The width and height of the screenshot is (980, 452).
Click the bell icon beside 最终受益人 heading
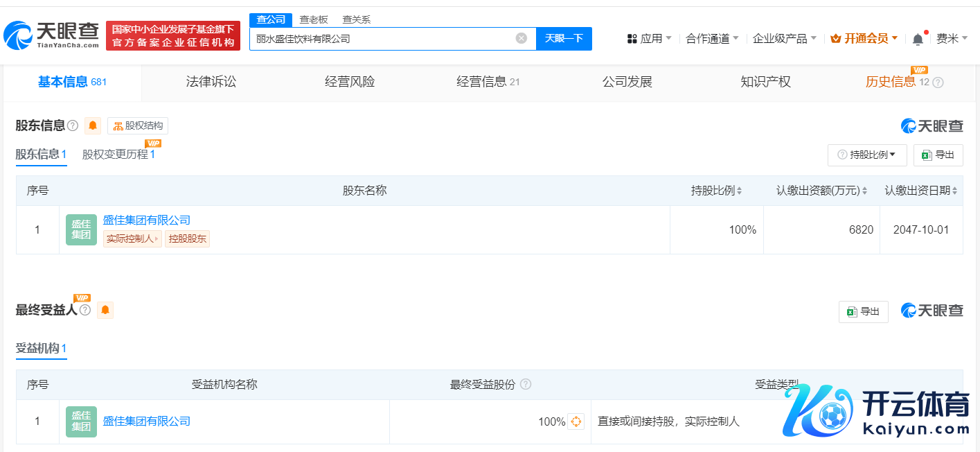pos(105,310)
